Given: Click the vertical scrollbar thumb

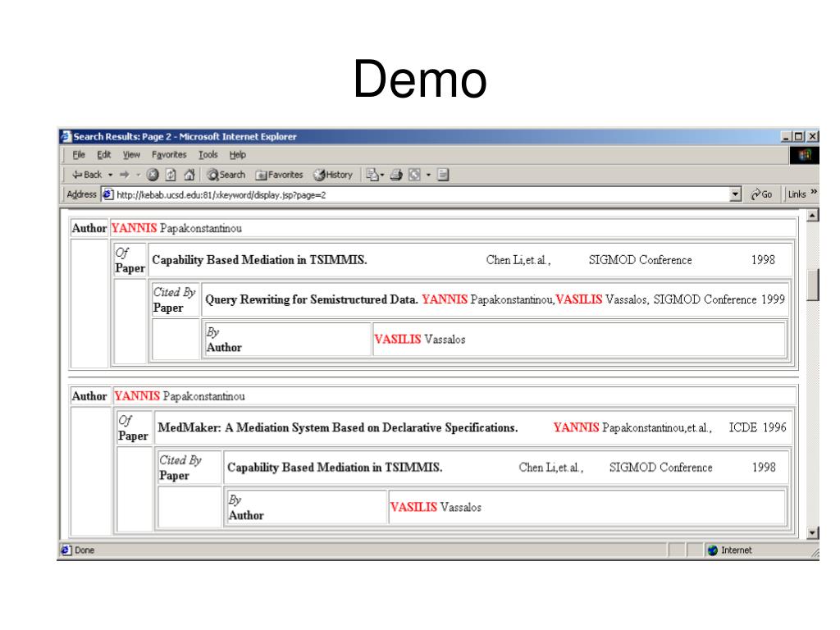Looking at the screenshot, I should click(812, 285).
